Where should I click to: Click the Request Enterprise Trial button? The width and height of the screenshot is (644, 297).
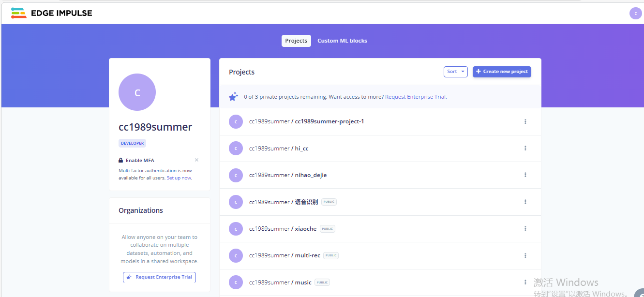pos(159,277)
